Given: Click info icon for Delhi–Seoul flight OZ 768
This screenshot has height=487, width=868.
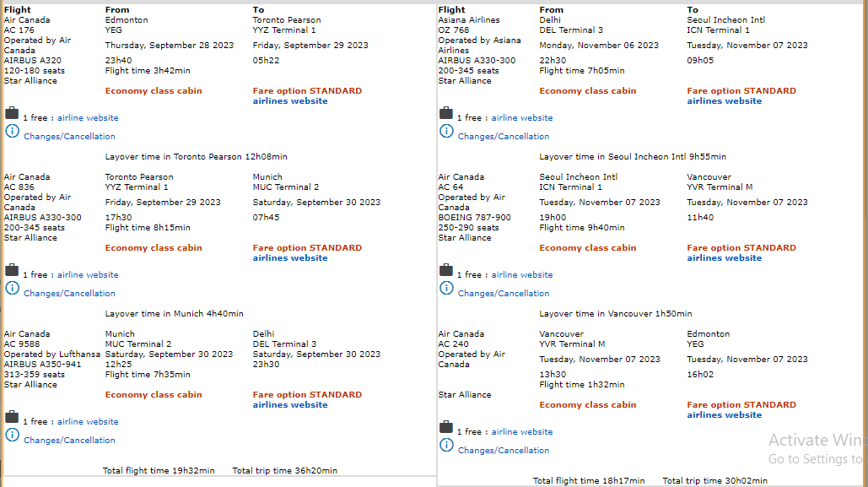Looking at the screenshot, I should 446,131.
